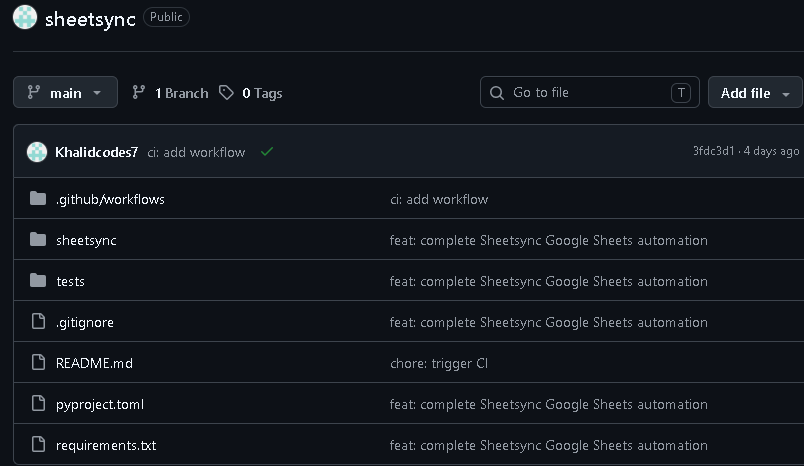Open the README.md file
Viewport: 804px width, 466px height.
pos(94,363)
